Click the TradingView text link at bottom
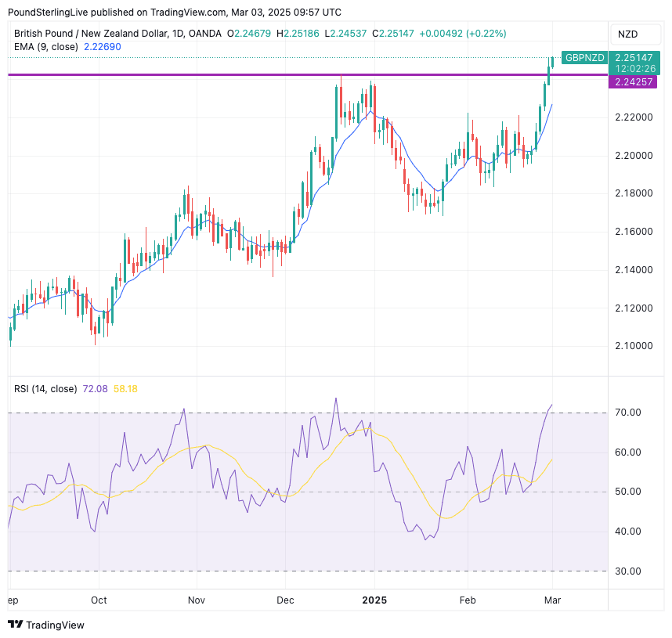Image resolution: width=672 pixels, height=638 pixels. coord(55,625)
